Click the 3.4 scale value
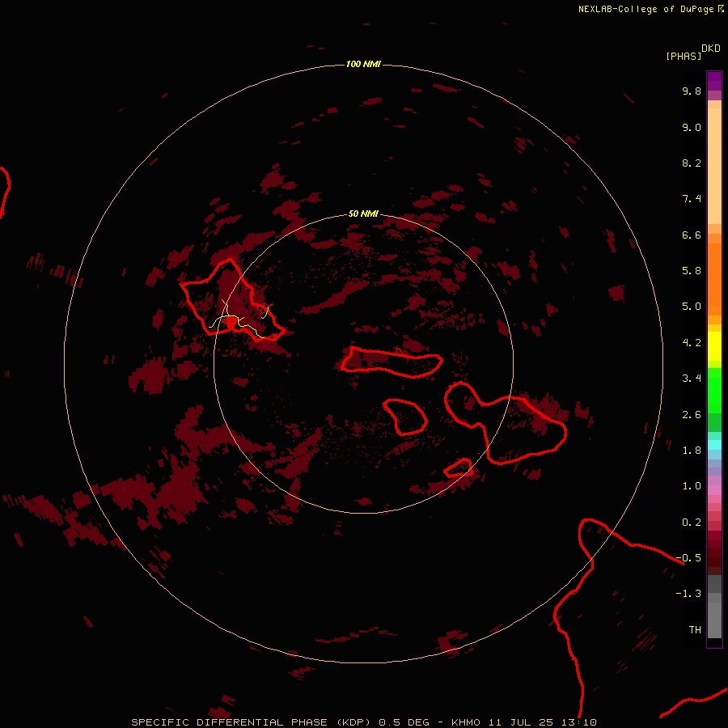728x728 pixels. [692, 379]
